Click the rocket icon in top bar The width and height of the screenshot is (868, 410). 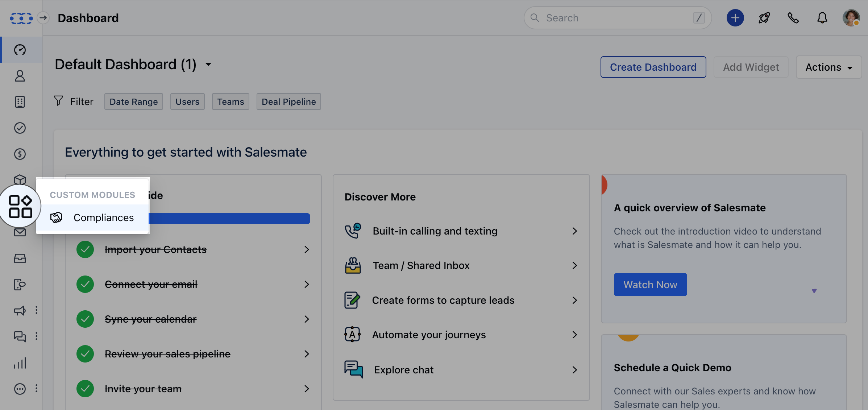pyautogui.click(x=764, y=18)
